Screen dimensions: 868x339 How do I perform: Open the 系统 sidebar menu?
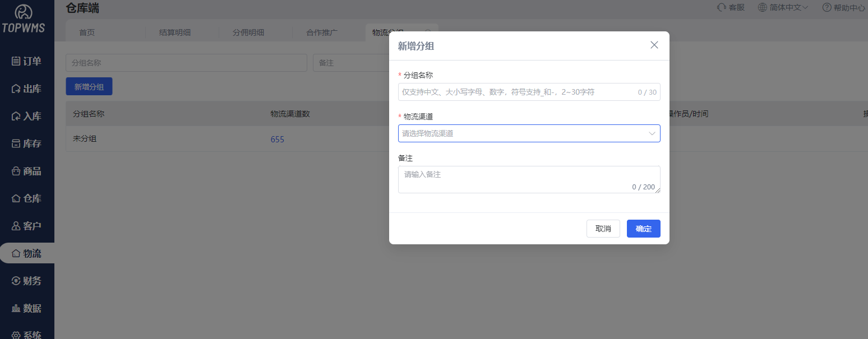(26, 335)
